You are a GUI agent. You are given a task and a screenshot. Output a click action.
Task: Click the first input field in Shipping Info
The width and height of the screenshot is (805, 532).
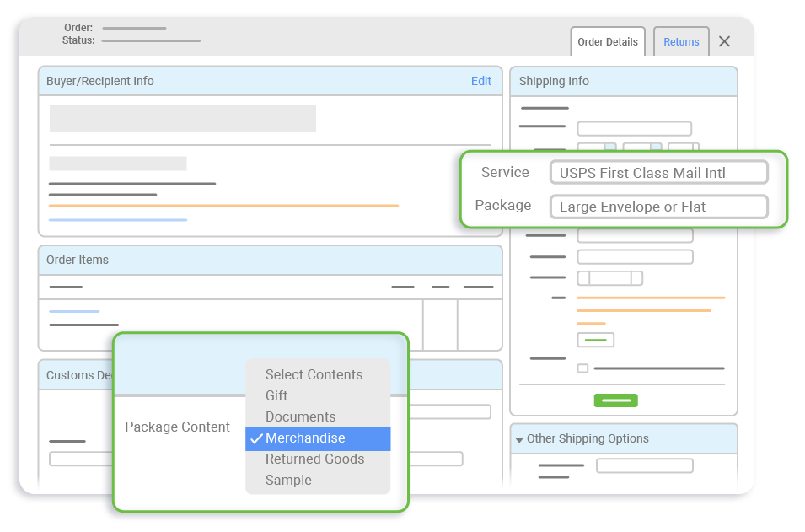point(634,129)
